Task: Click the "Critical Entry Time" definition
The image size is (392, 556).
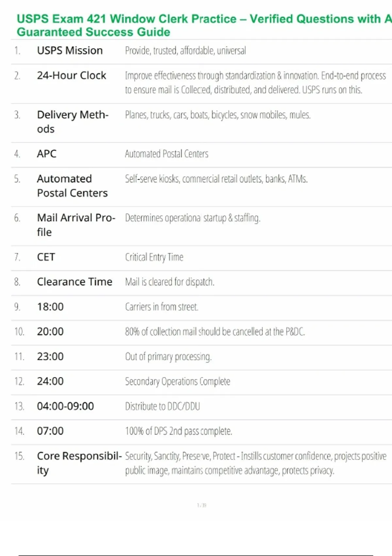Action: [x=154, y=257]
